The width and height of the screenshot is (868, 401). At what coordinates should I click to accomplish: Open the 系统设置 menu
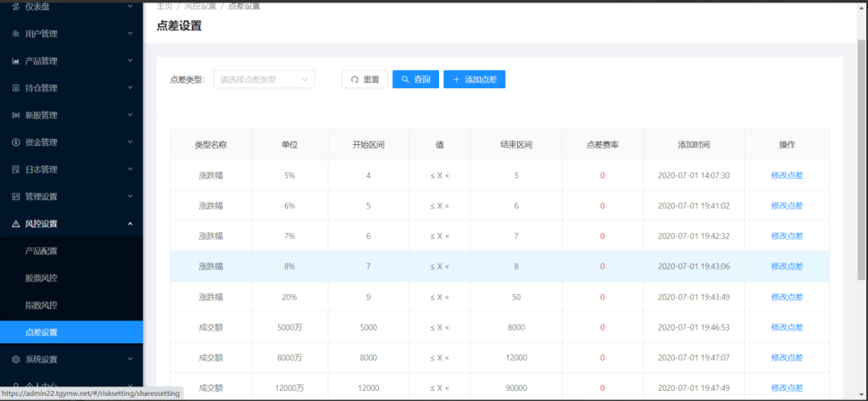click(71, 359)
